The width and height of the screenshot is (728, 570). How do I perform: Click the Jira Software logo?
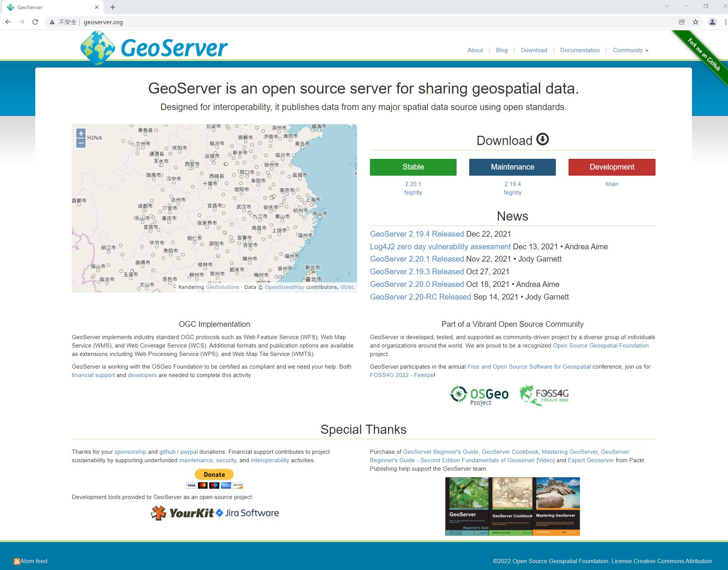(x=247, y=513)
